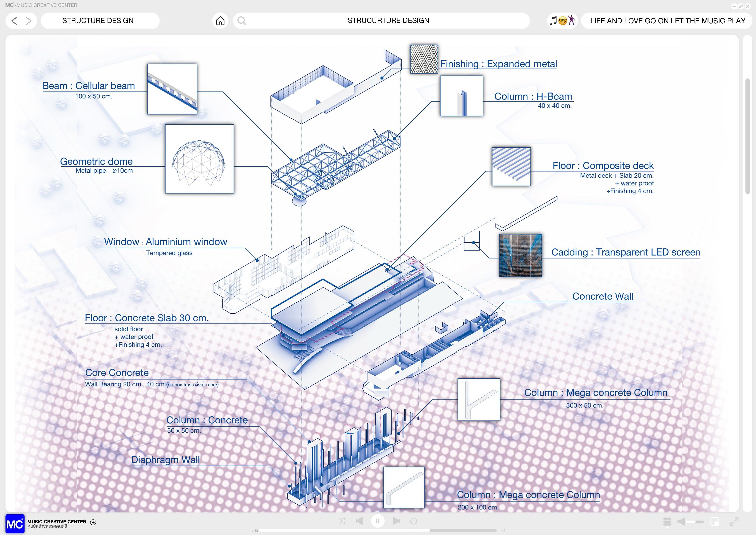756x535 pixels.
Task: Skip to next track
Action: pos(396,521)
